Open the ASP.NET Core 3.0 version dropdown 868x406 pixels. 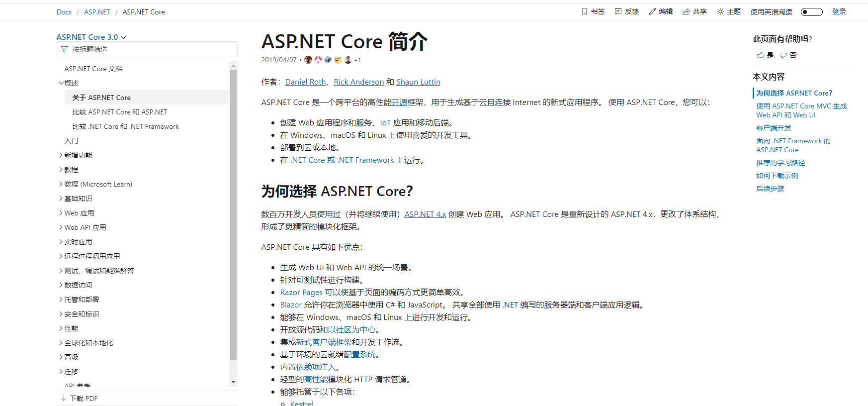click(x=91, y=37)
